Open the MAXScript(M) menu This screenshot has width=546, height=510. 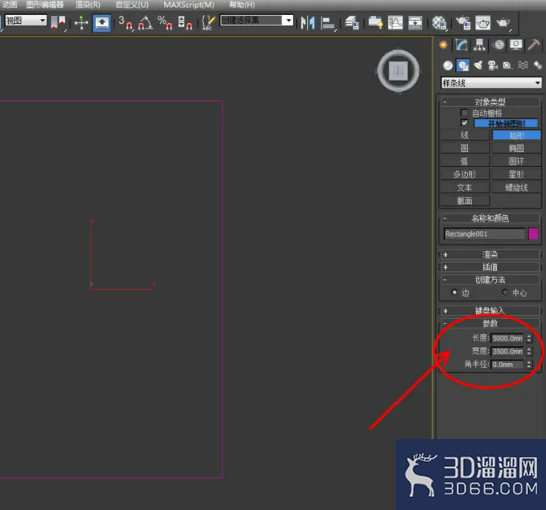tap(189, 5)
